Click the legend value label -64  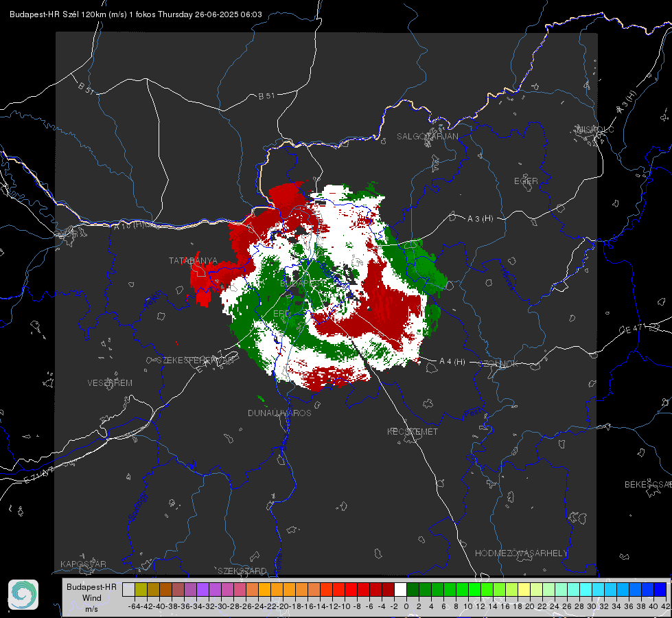pyautogui.click(x=135, y=606)
